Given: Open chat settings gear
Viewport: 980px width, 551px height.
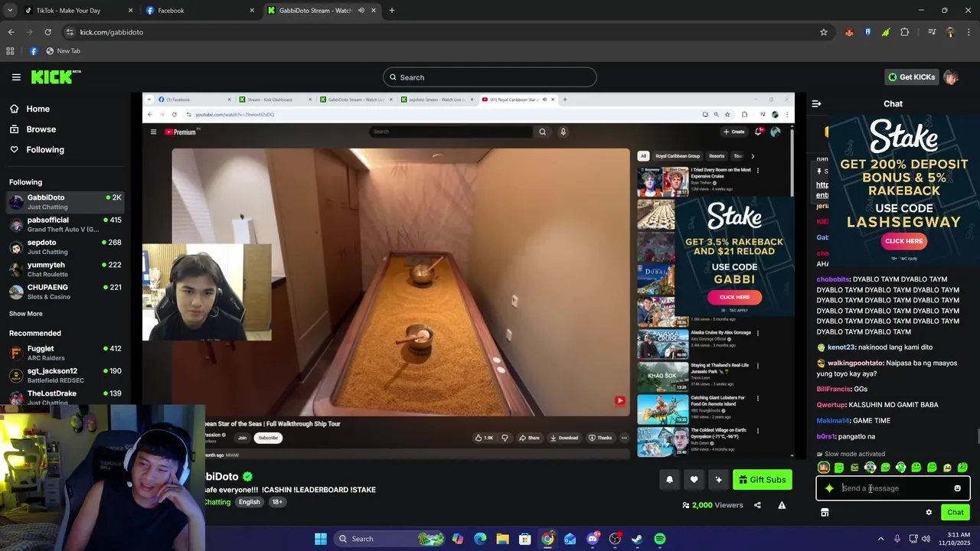Looking at the screenshot, I should (x=929, y=513).
